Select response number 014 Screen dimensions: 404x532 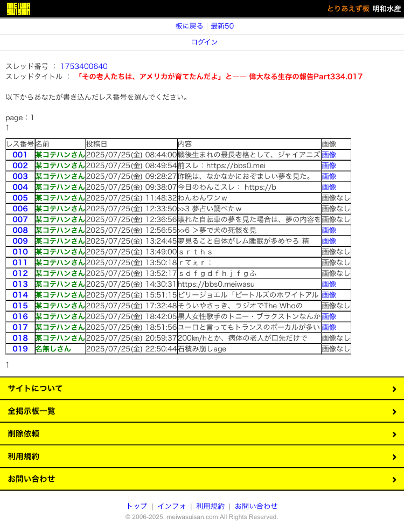[20, 295]
